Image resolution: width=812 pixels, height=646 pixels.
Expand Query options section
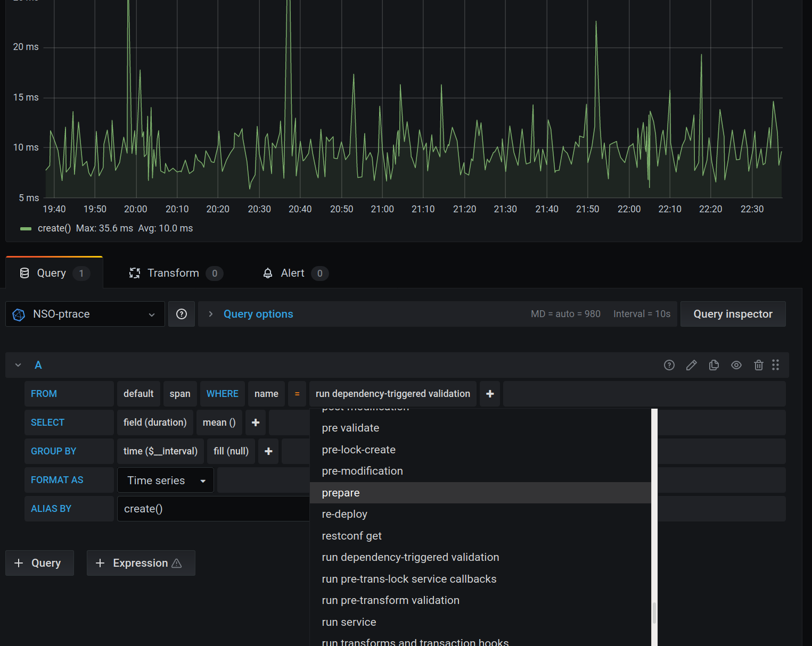tap(258, 314)
